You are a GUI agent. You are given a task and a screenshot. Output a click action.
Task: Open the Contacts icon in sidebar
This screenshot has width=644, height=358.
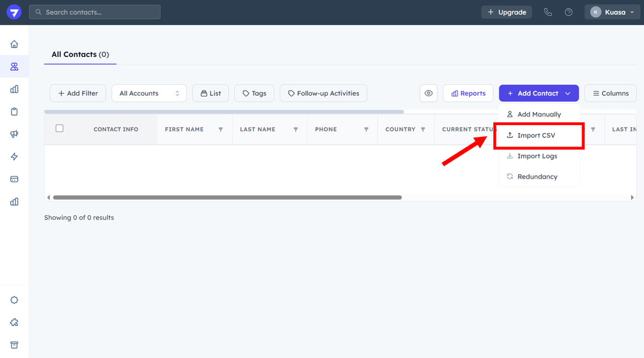coord(14,67)
